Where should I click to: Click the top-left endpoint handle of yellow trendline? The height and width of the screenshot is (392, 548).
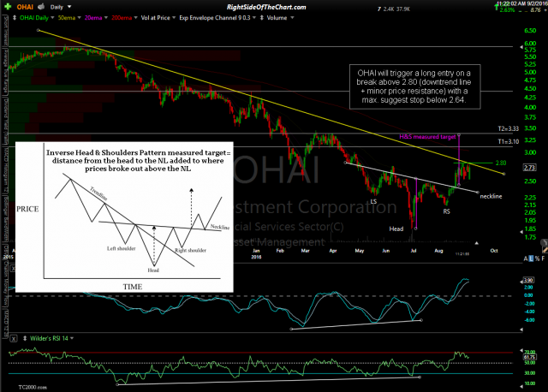39,31
